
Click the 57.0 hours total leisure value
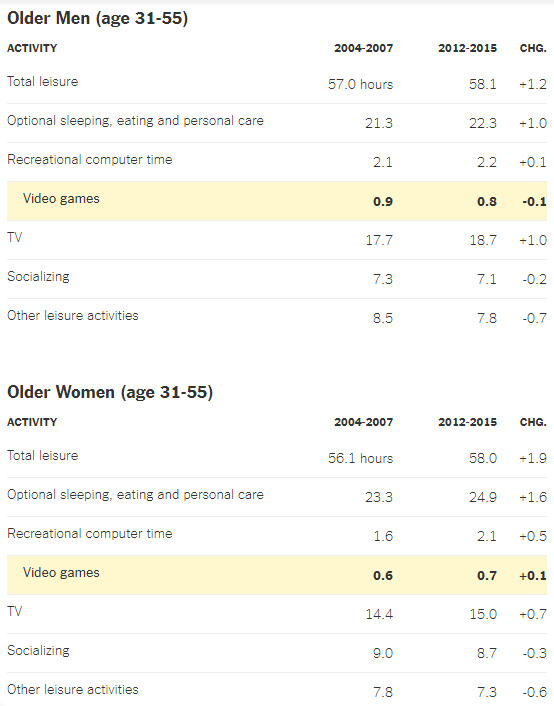click(x=360, y=84)
